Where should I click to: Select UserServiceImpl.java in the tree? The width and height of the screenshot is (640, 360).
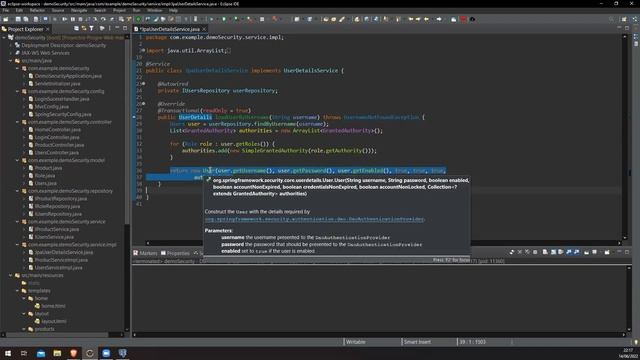tap(58, 268)
